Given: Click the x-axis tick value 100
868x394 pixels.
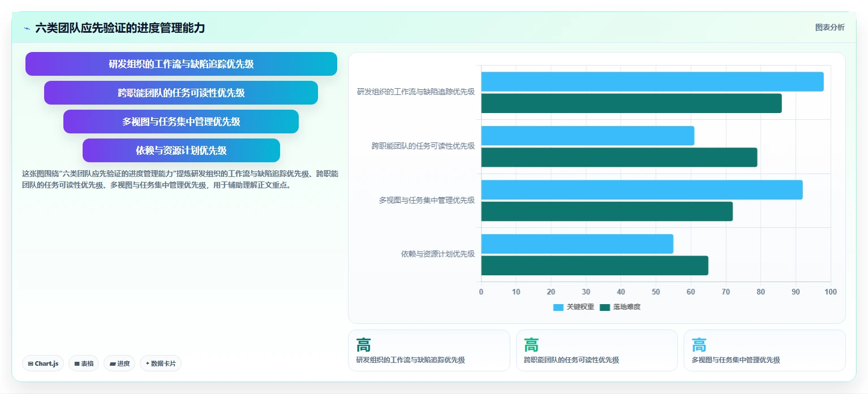Looking at the screenshot, I should point(830,292).
